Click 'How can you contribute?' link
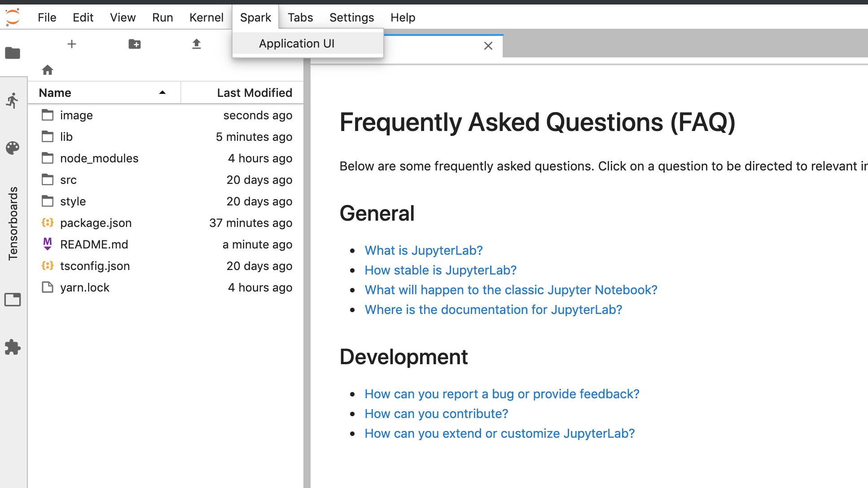Image resolution: width=868 pixels, height=488 pixels. click(x=436, y=414)
